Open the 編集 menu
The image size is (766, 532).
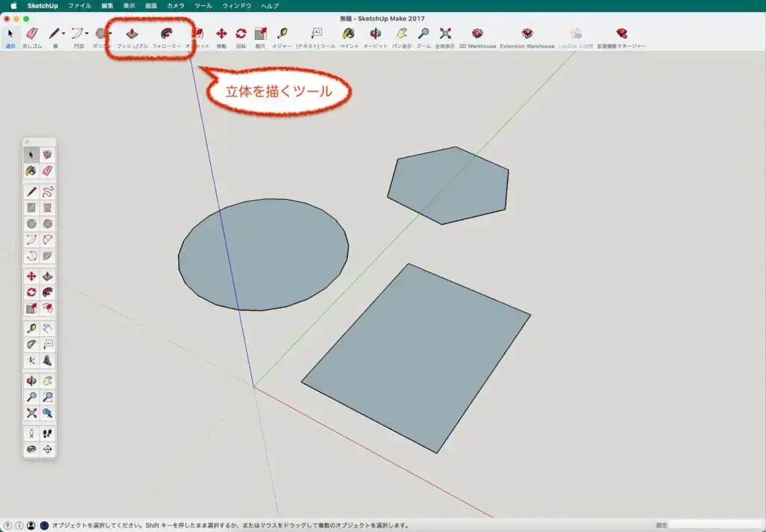pyautogui.click(x=108, y=6)
